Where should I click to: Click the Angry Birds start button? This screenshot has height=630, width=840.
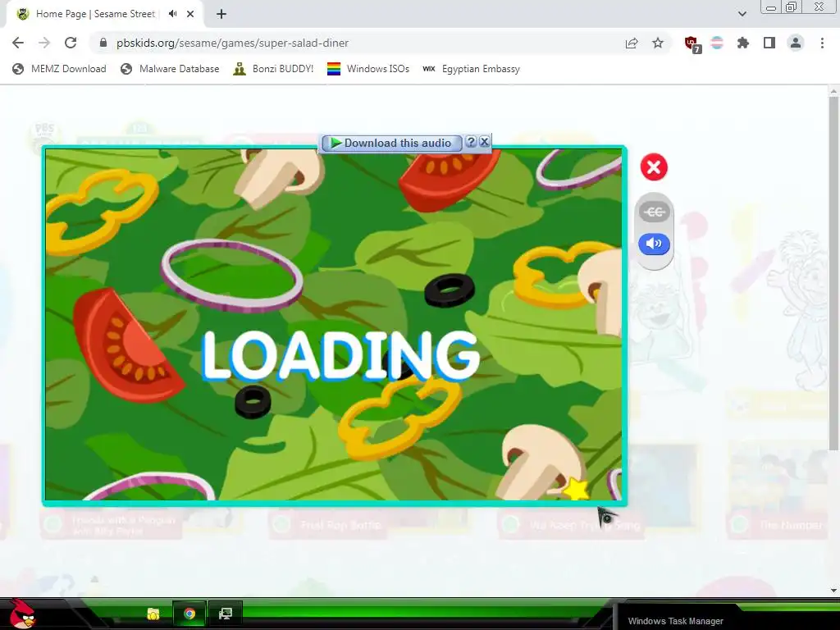coord(22,614)
